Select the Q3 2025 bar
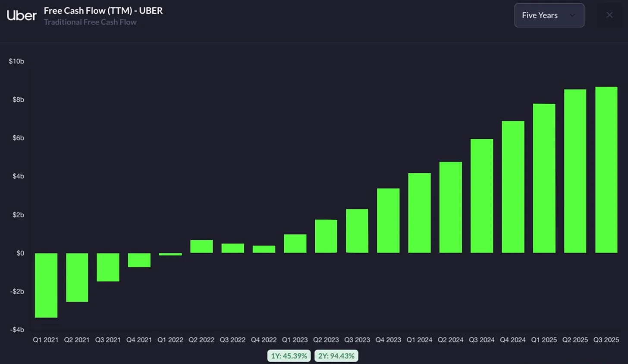 [x=606, y=170]
